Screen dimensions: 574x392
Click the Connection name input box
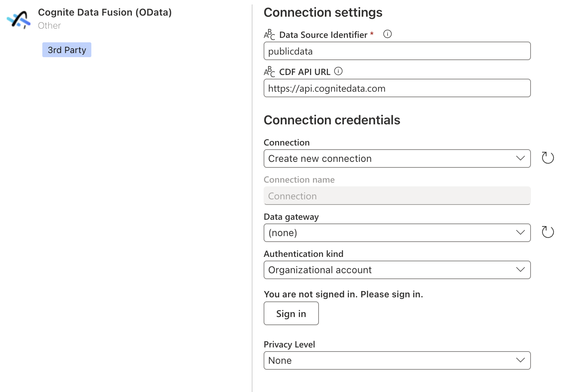397,196
